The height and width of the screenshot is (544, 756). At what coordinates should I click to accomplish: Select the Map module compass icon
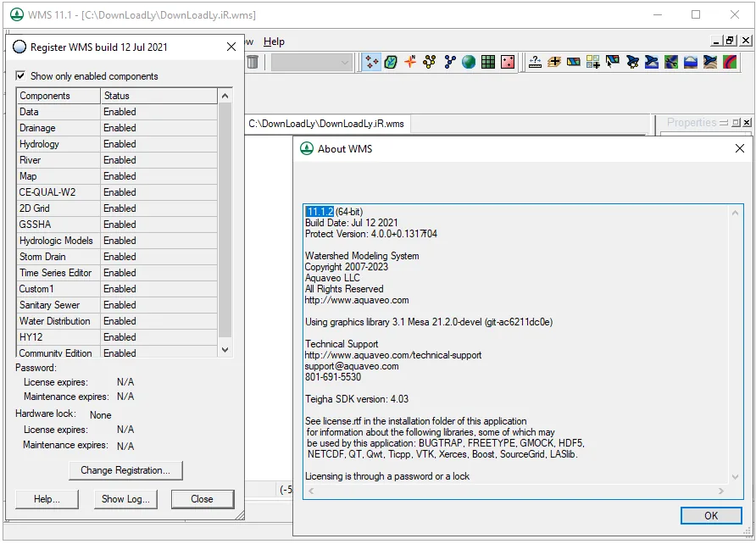(410, 62)
